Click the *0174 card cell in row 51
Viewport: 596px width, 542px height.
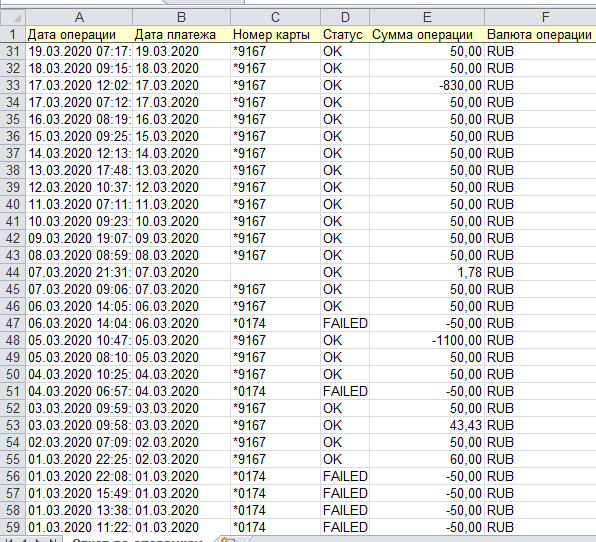[x=275, y=391]
